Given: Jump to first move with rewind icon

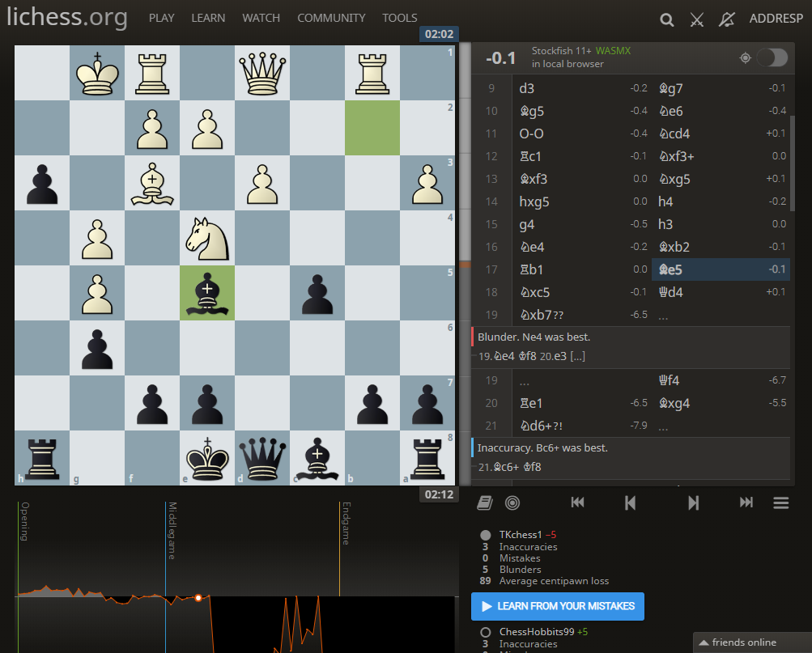Looking at the screenshot, I should (577, 502).
